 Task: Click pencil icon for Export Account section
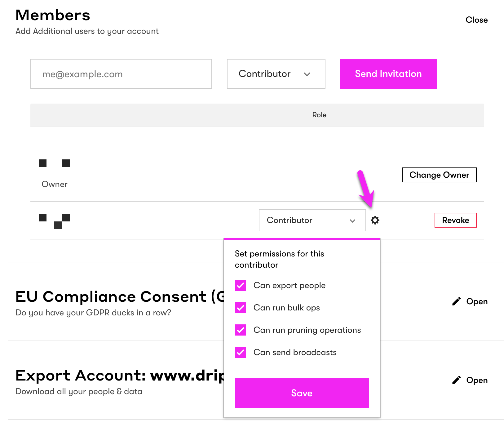(456, 380)
